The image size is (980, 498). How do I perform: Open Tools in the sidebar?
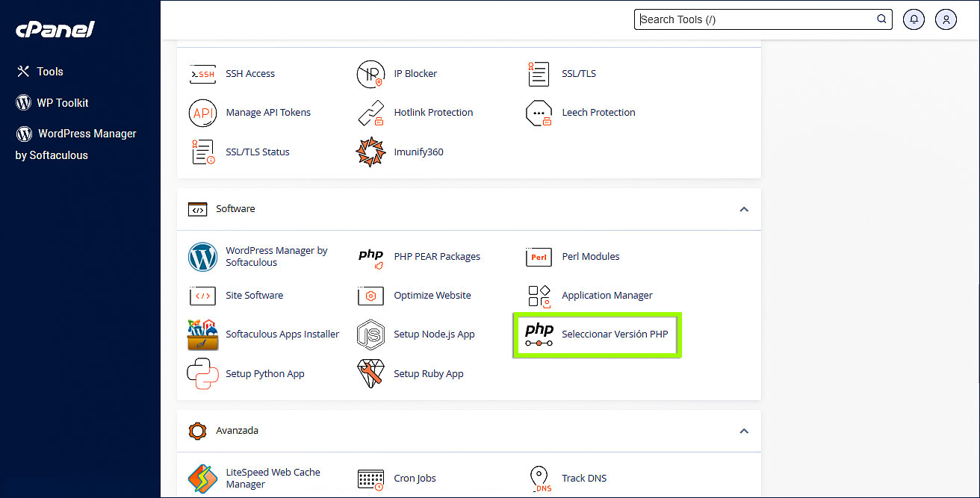(x=50, y=72)
